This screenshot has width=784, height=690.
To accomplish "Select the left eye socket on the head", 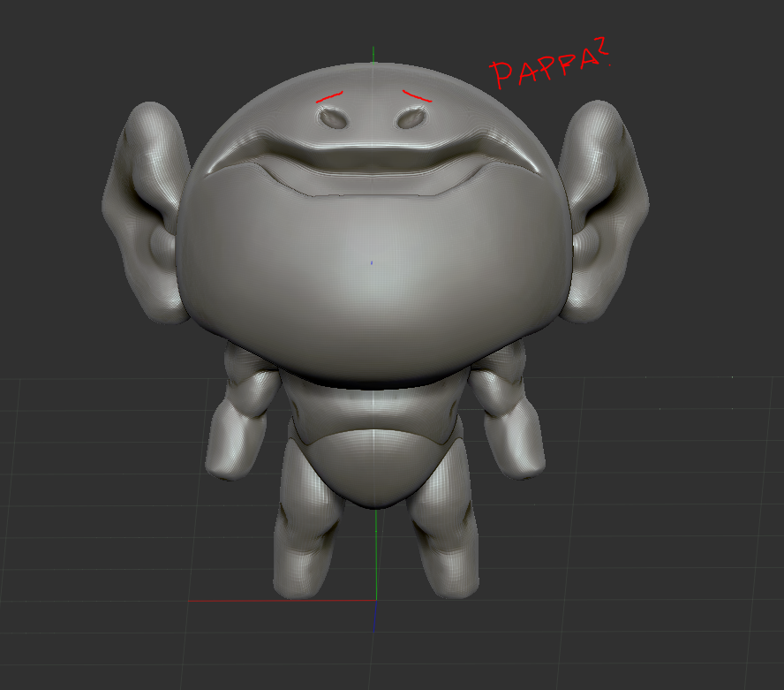I will pyautogui.click(x=333, y=117).
